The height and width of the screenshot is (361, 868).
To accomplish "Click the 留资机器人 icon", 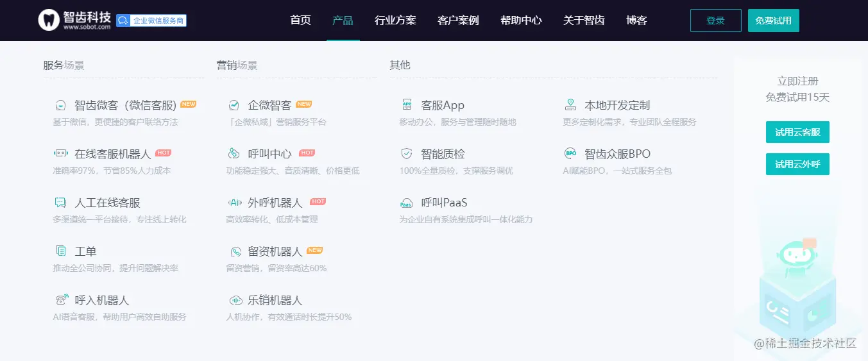I will point(236,251).
